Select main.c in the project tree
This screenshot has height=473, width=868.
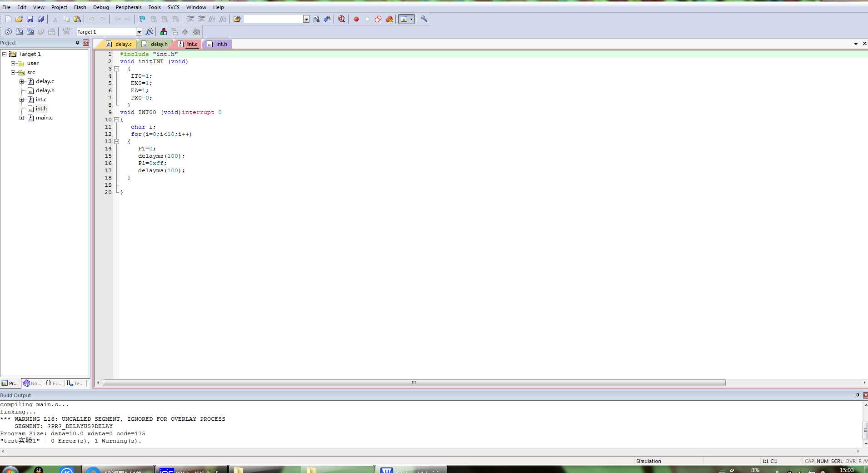(44, 118)
